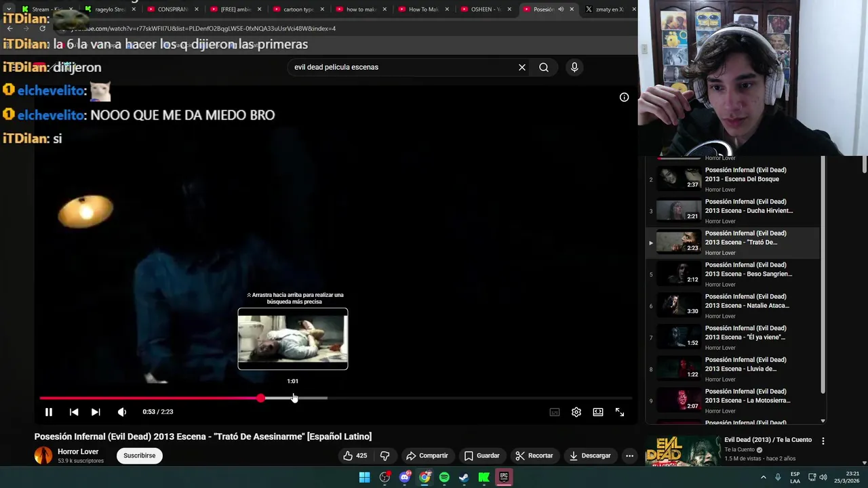868x488 pixels.
Task: Dislike the video
Action: (384, 455)
